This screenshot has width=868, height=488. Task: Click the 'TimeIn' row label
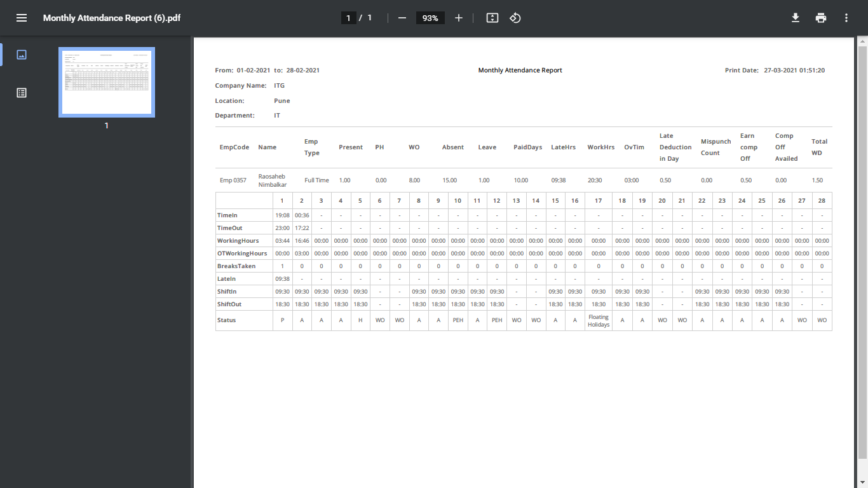[227, 215]
